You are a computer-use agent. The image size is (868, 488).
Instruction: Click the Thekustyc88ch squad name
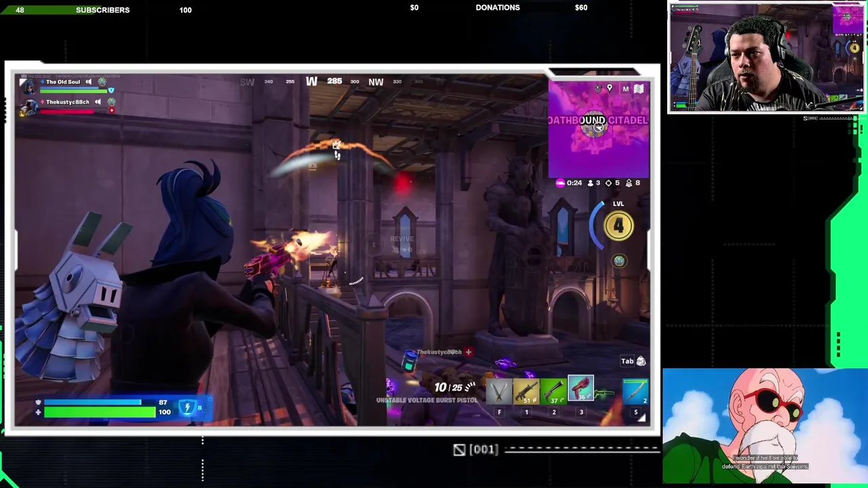point(67,102)
